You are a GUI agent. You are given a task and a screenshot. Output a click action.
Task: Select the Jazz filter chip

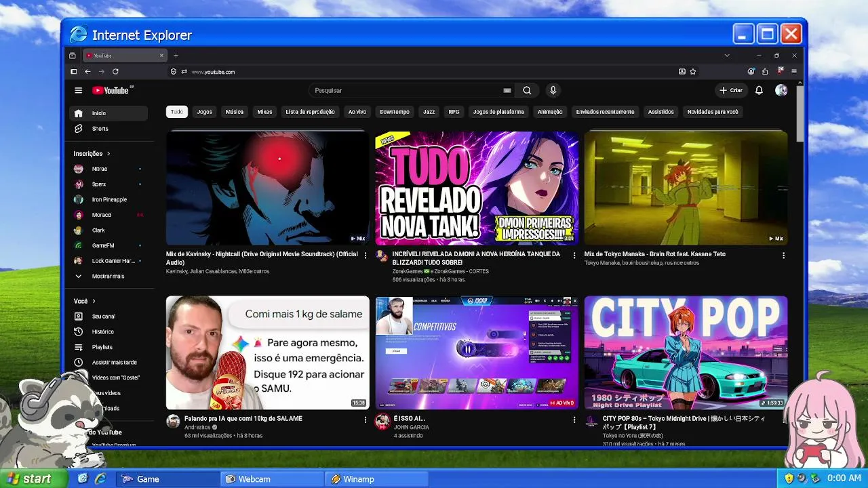(429, 112)
